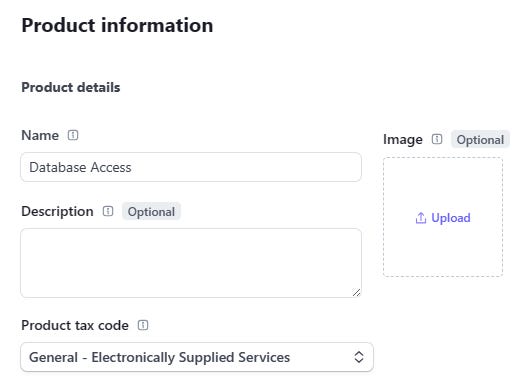Image resolution: width=526 pixels, height=382 pixels.
Task: Click the Description field label
Action: [57, 212]
